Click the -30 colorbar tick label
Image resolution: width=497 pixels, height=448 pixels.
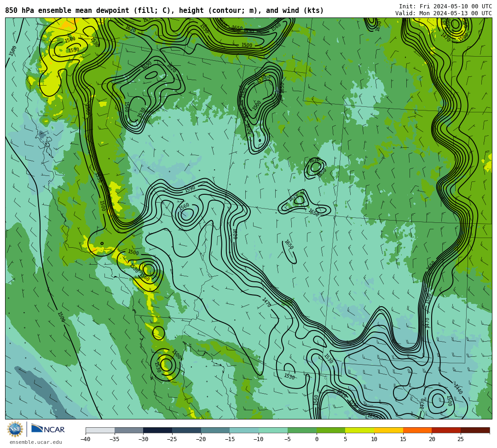(143, 439)
